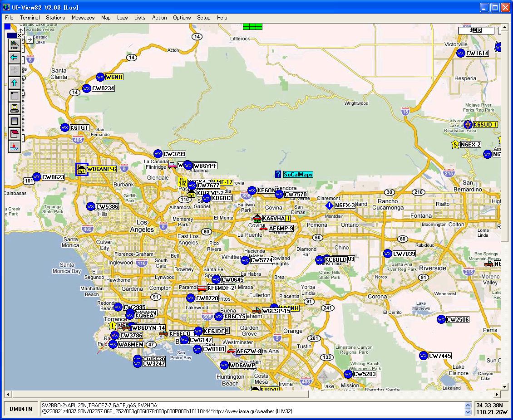This screenshot has width=513, height=420.
Task: Select the WB6ANP-6 house station icon
Action: coord(81,169)
